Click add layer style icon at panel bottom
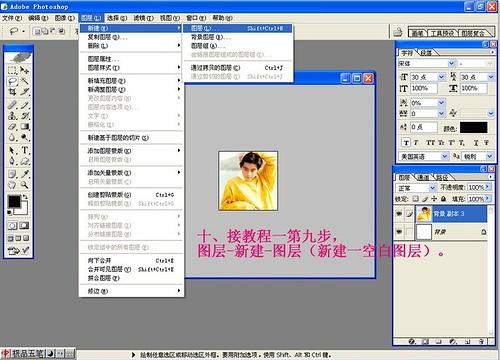 [x=412, y=341]
